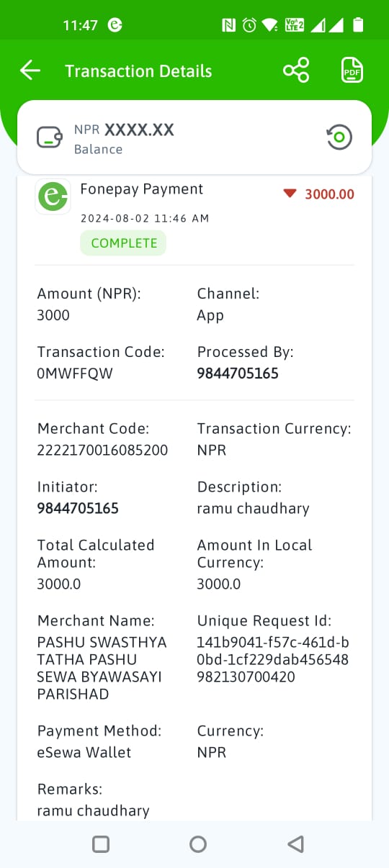The height and width of the screenshot is (868, 389).
Task: Reveal balance with the refresh eye icon
Action: (339, 137)
